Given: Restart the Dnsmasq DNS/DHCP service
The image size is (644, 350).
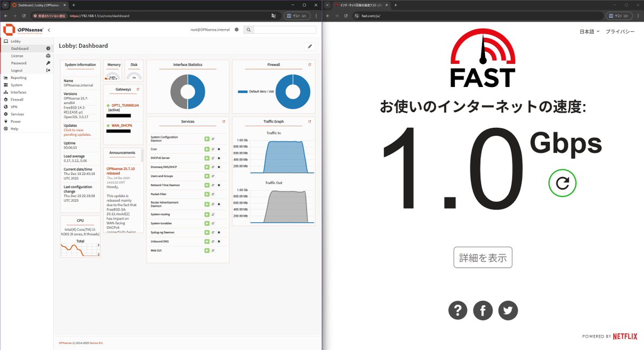Looking at the screenshot, I should click(x=213, y=167).
